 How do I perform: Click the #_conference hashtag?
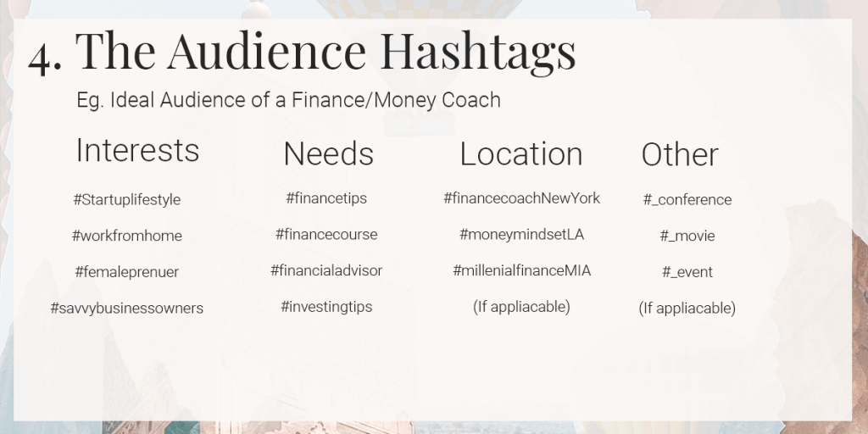(x=687, y=200)
